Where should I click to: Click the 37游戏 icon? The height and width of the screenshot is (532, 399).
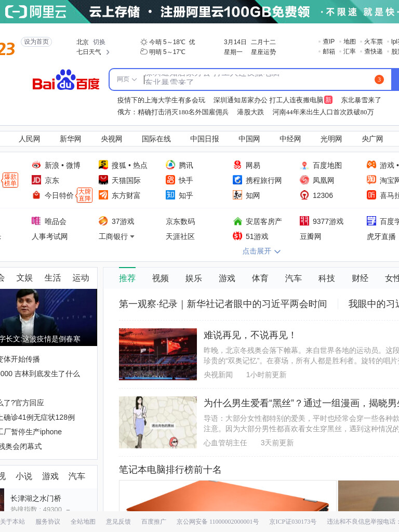point(103,221)
